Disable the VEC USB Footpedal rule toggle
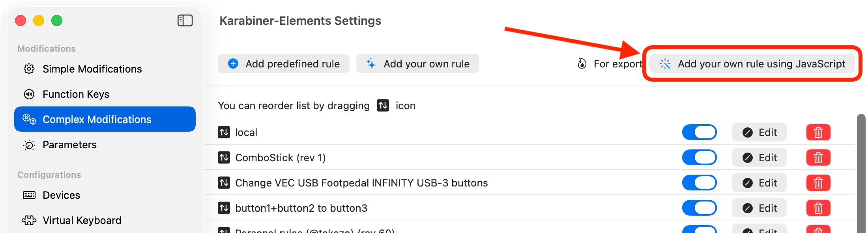868x233 pixels. (699, 183)
